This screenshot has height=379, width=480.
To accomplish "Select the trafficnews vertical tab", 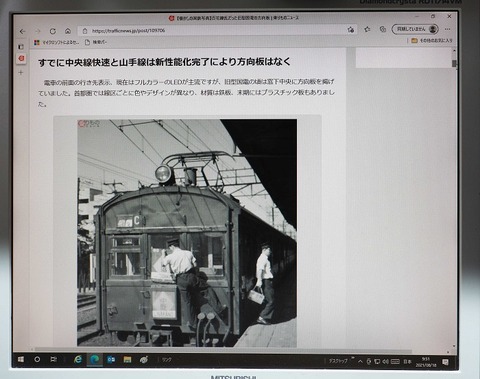I will tap(21, 59).
